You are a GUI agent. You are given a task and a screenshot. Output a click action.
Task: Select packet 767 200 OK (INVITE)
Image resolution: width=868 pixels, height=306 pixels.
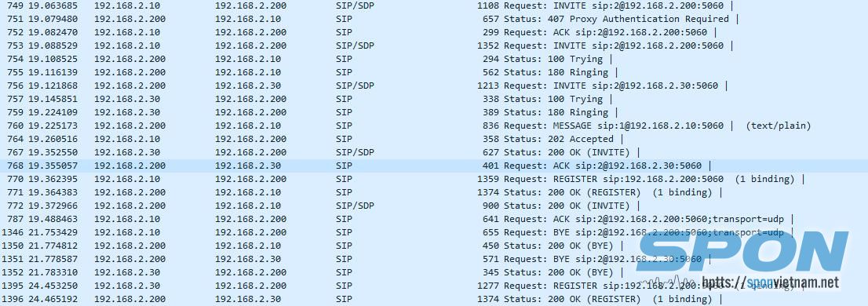434,152
